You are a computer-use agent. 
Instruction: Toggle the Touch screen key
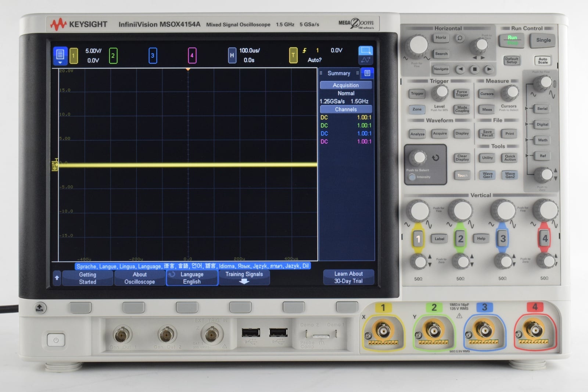pos(462,176)
